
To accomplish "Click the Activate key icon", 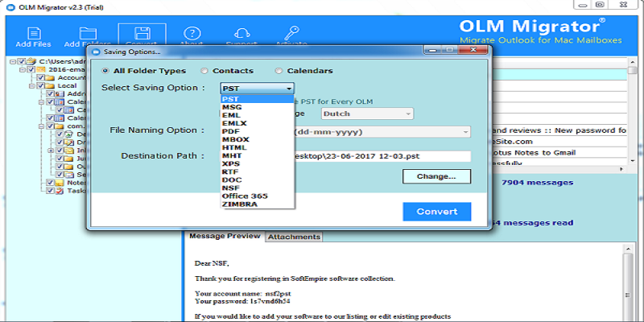I will tap(291, 34).
